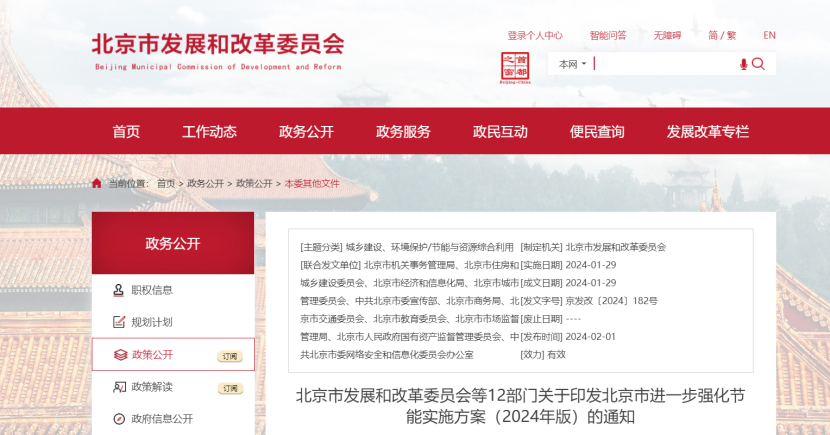830x435 pixels.
Task: Click the 规划计划 edit icon
Action: (x=119, y=322)
